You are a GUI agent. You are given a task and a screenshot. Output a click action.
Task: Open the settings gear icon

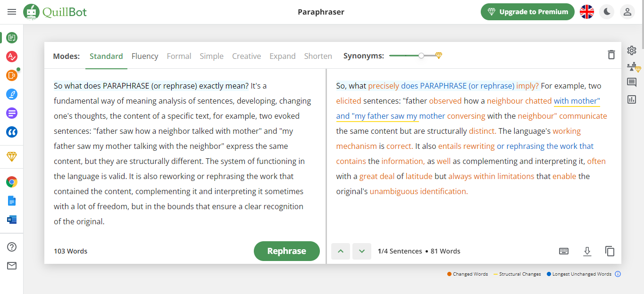632,50
